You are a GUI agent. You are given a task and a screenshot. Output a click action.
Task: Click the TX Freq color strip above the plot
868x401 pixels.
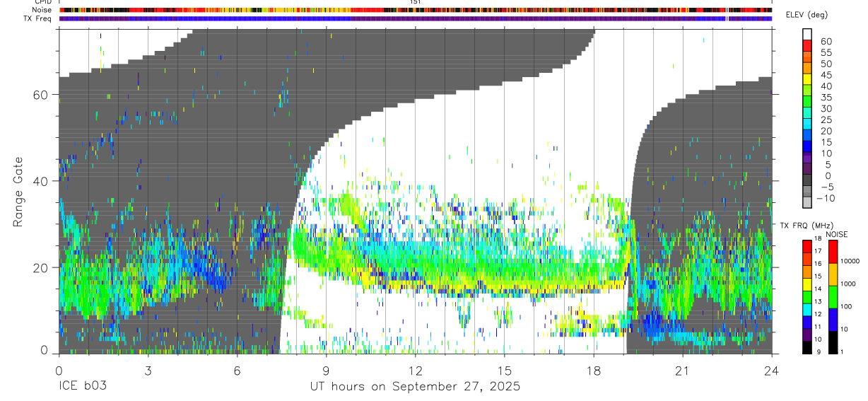(416, 18)
